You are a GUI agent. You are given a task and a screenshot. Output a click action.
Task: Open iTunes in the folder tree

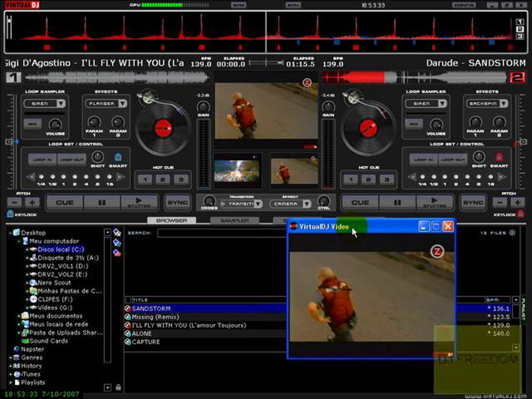pos(31,374)
